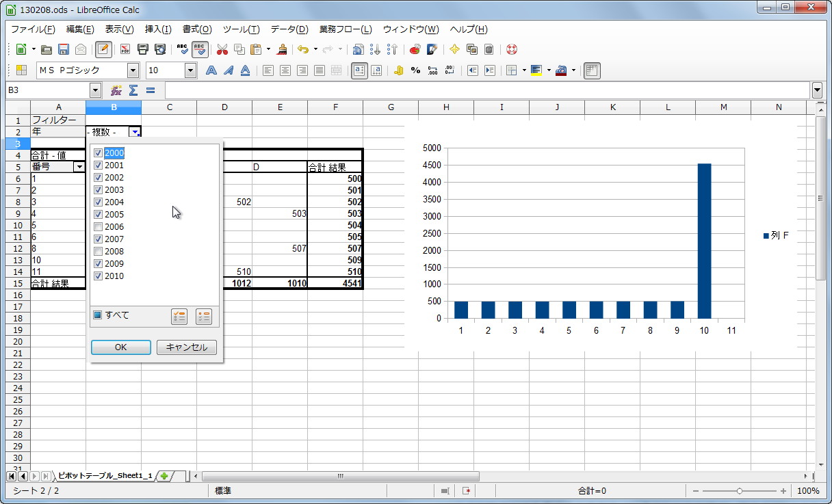Select the ピボットテーブル_Sheet1_1 tab
Viewport: 832px width, 504px height.
click(105, 475)
